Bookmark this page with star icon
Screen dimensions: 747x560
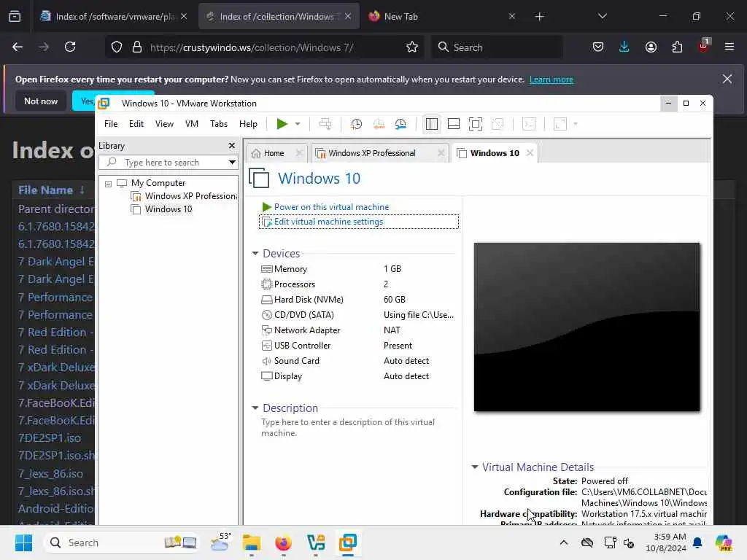[x=412, y=47]
